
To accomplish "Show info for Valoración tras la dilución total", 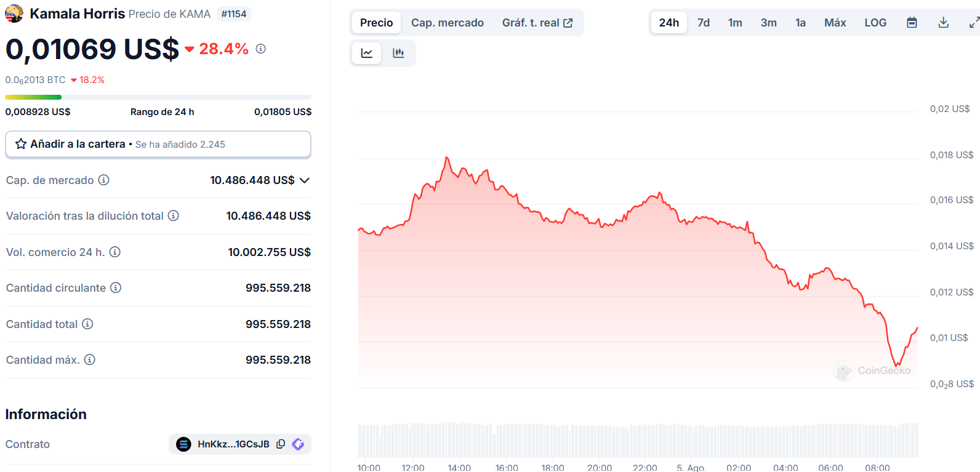I will pos(174,215).
